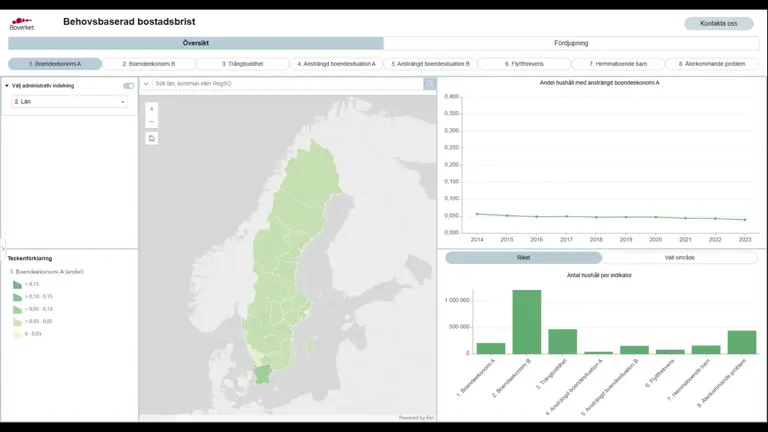Open search source dropdown chevron
The image size is (768, 432).
[146, 84]
